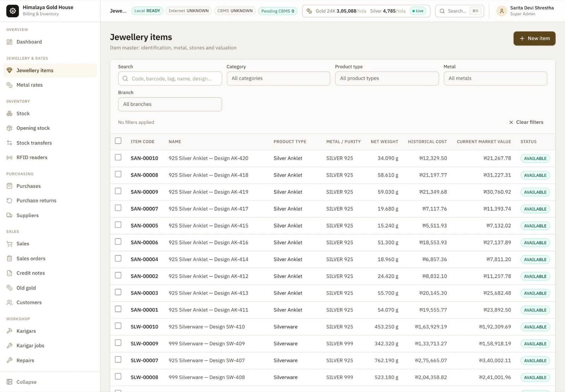
Task: Click the RFID readers signal icon
Action: [10, 157]
